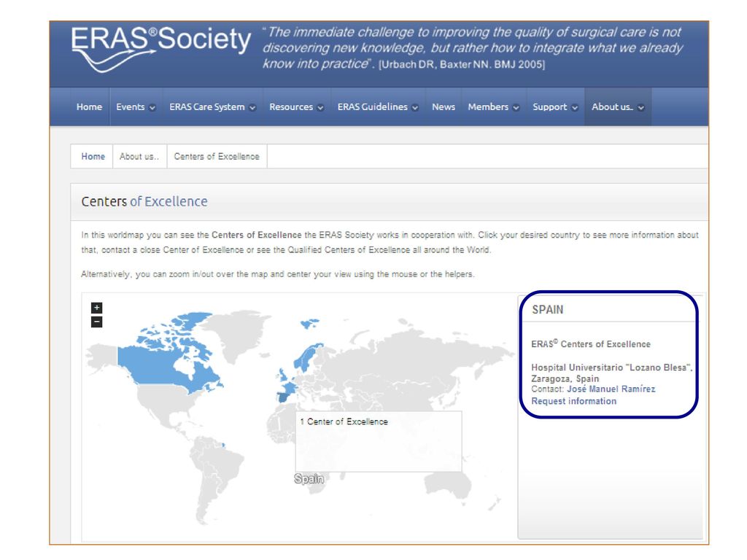This screenshot has height=560, width=747.
Task: Open the About us menu
Action: [618, 107]
